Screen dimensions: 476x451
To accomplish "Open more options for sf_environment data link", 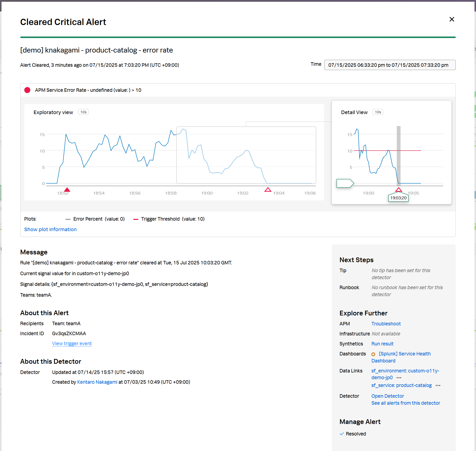I will [x=399, y=378].
